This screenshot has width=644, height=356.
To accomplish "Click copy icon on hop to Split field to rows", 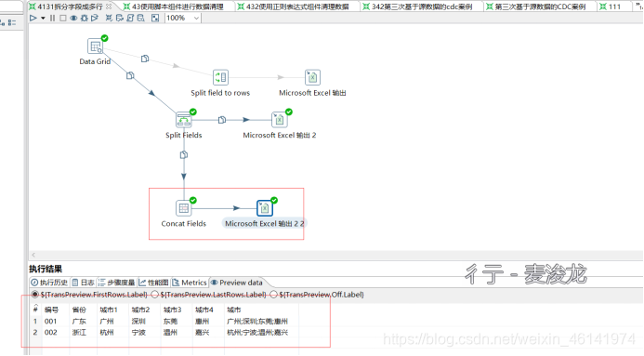I will [145, 59].
